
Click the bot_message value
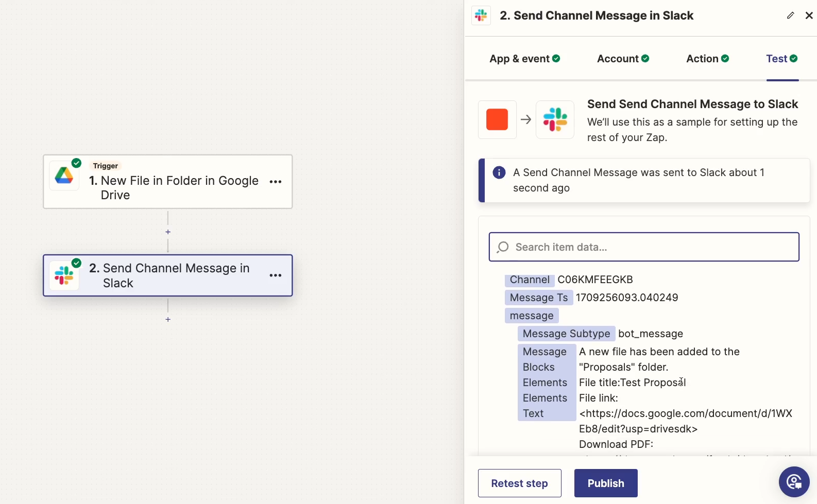click(x=651, y=334)
